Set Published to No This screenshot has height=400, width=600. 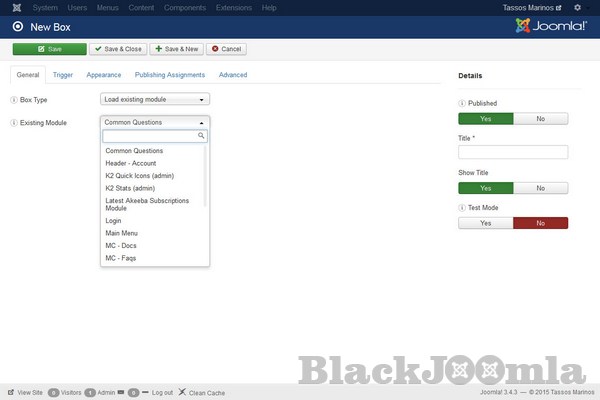click(541, 118)
